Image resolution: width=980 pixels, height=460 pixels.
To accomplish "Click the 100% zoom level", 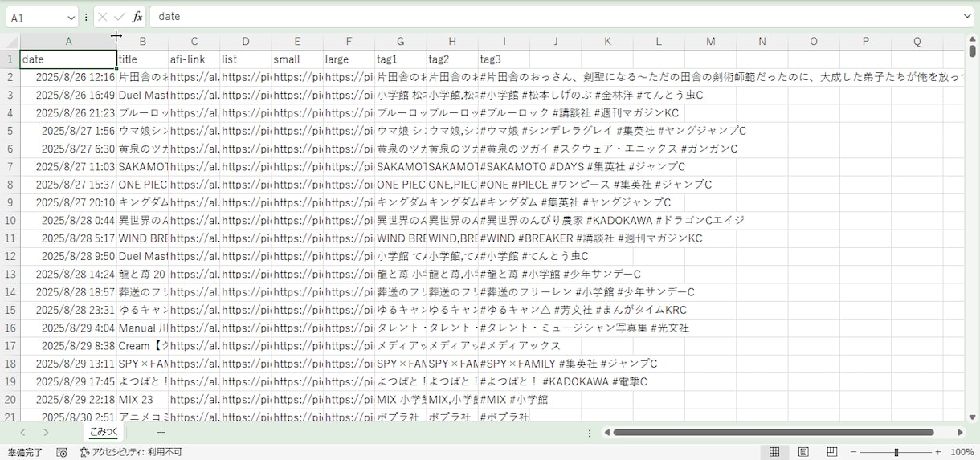I will coord(962,452).
